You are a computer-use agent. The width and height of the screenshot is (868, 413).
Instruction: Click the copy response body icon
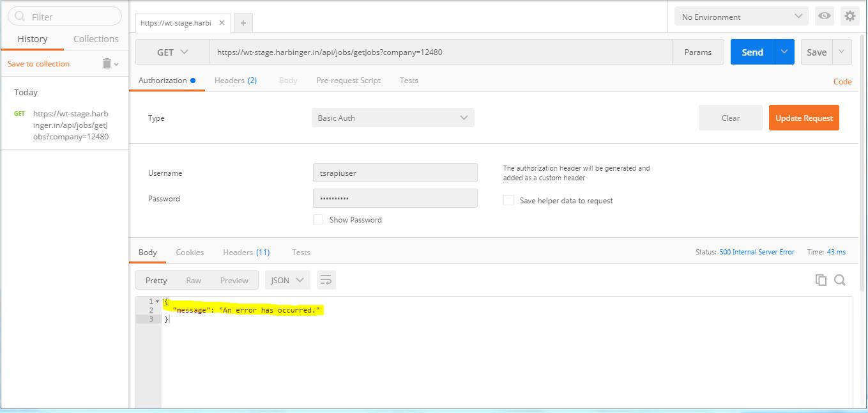coord(821,280)
